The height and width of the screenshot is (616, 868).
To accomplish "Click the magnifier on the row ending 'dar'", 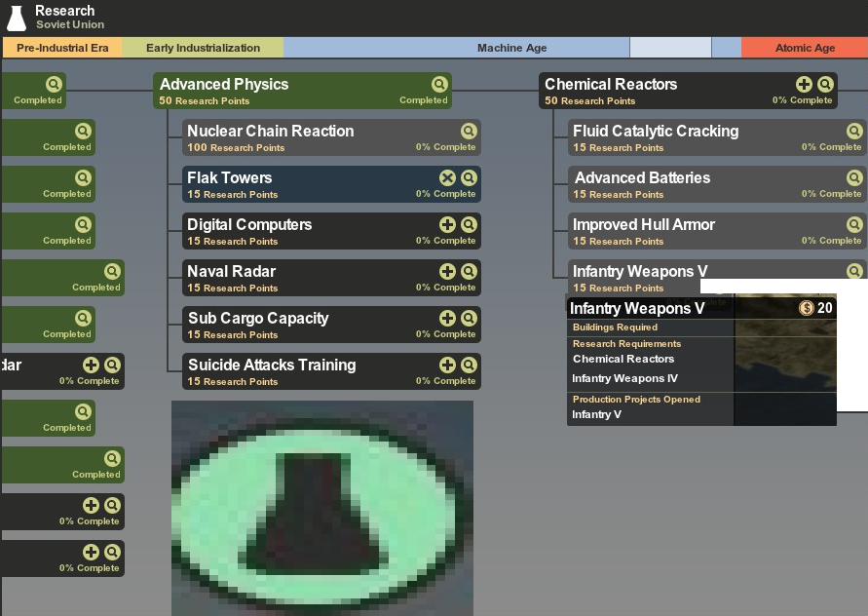I will pos(112,366).
